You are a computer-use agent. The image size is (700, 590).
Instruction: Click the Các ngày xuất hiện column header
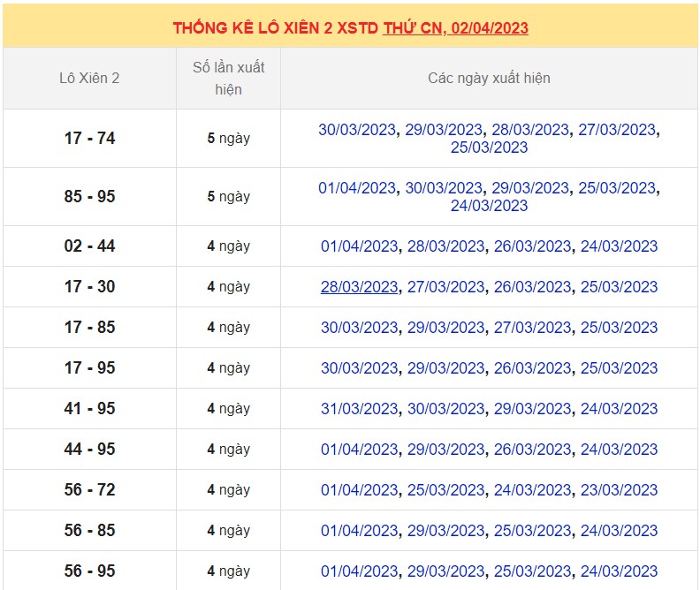pyautogui.click(x=489, y=78)
